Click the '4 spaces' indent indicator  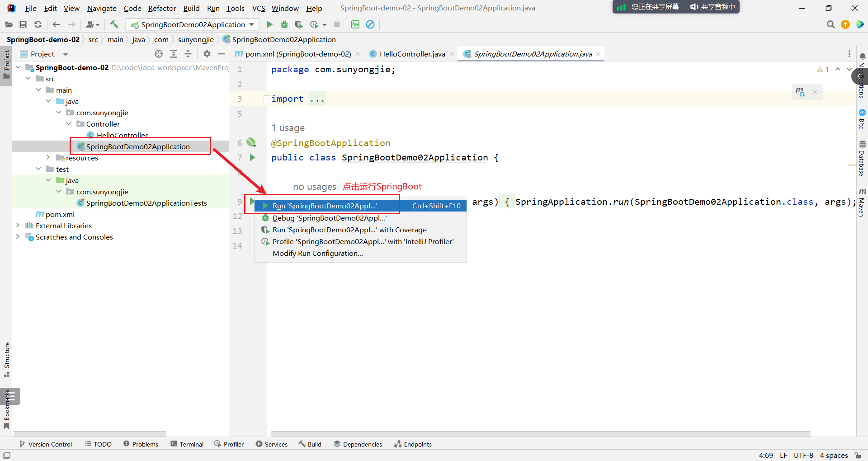(834, 455)
